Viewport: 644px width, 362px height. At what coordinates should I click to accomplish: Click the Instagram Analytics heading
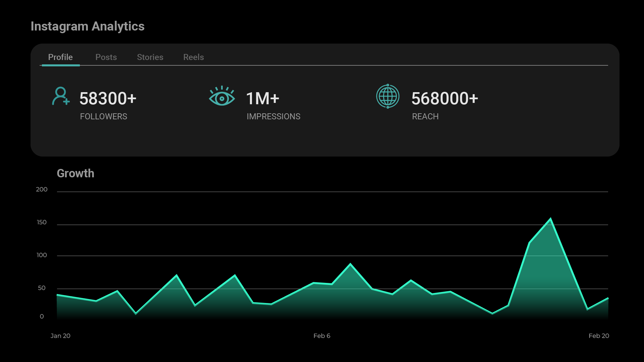(x=88, y=26)
